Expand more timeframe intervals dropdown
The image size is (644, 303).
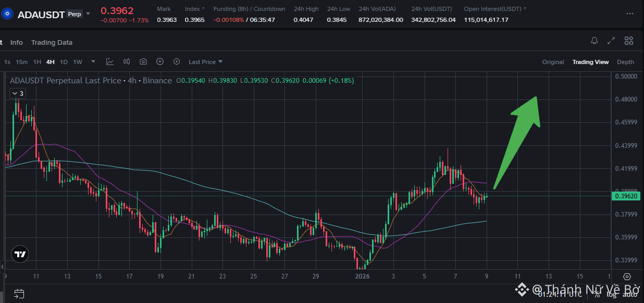[x=93, y=61]
